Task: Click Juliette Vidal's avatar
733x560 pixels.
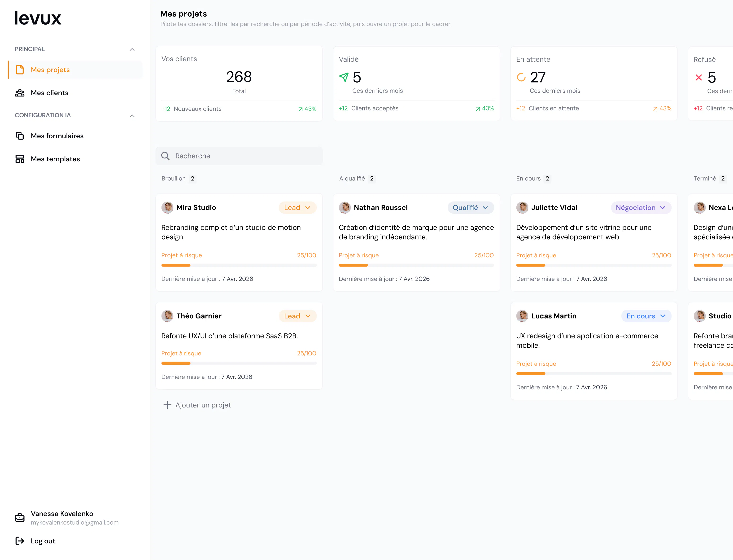Action: (x=522, y=207)
